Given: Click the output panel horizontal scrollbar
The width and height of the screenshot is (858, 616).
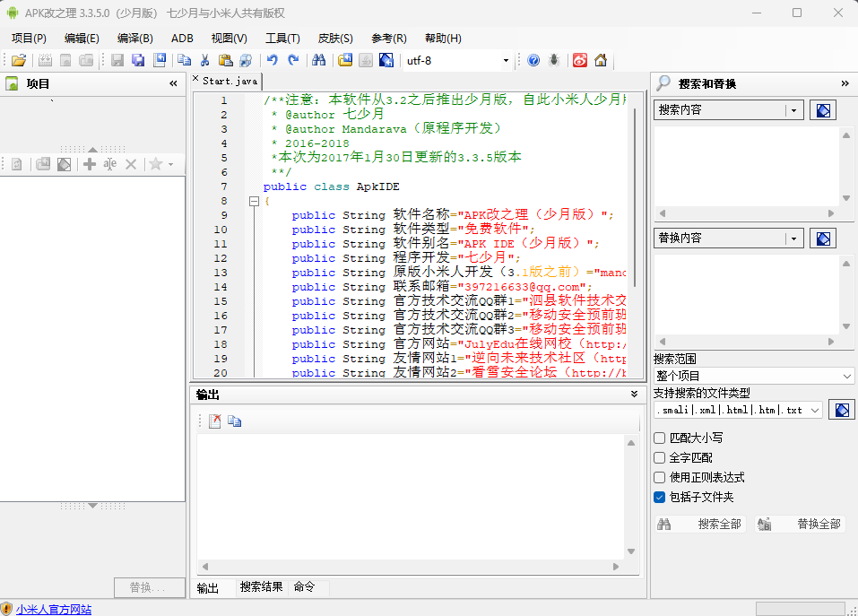Looking at the screenshot, I should point(416,567).
